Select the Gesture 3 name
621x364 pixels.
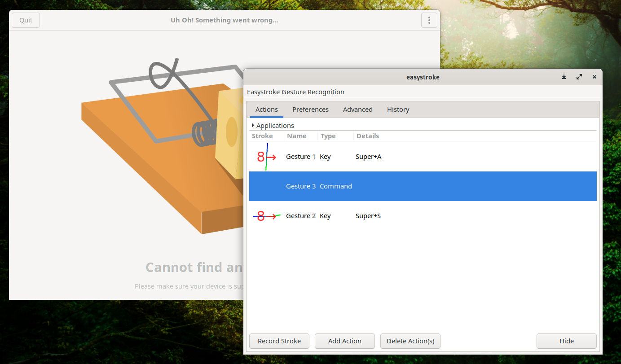click(x=301, y=186)
